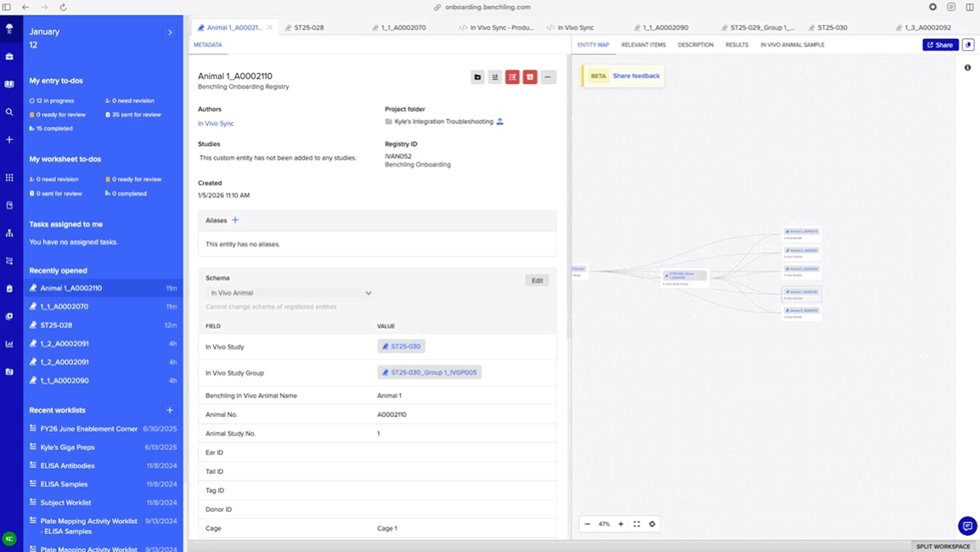The width and height of the screenshot is (980, 552).
Task: Expand the January calendar arrow
Action: click(170, 32)
